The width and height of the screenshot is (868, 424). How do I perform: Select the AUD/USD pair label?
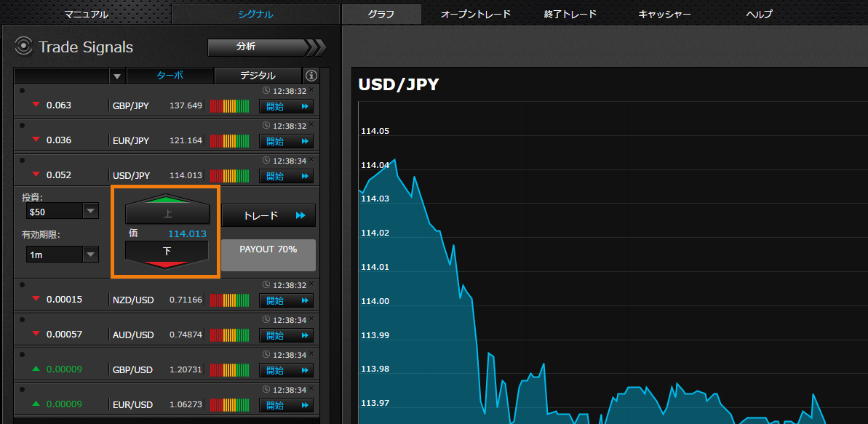tap(133, 335)
